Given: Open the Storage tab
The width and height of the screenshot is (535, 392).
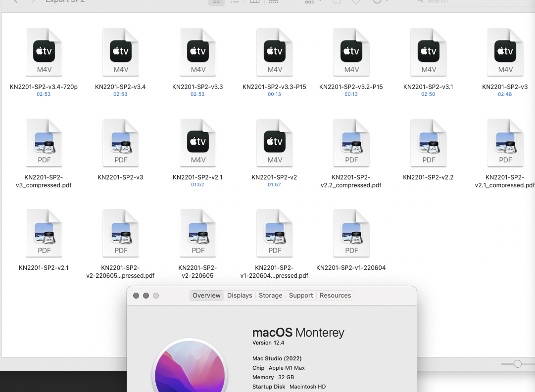Looking at the screenshot, I should pos(271,296).
